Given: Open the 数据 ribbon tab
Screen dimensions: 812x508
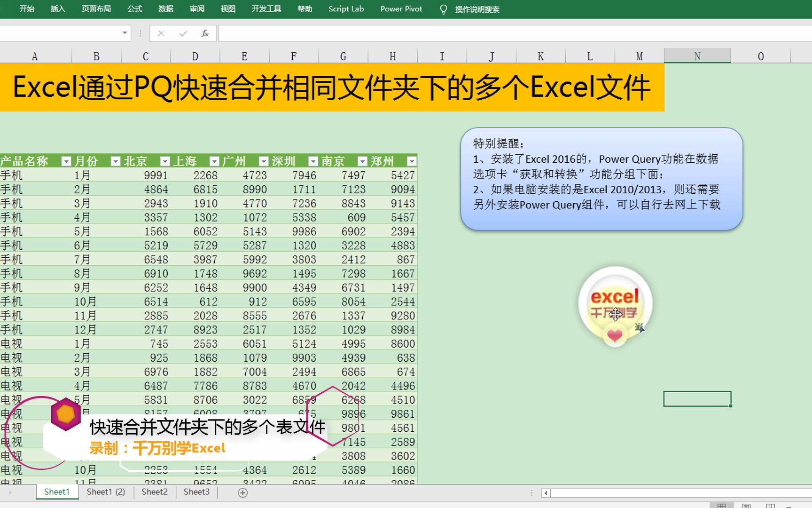Looking at the screenshot, I should click(166, 9).
